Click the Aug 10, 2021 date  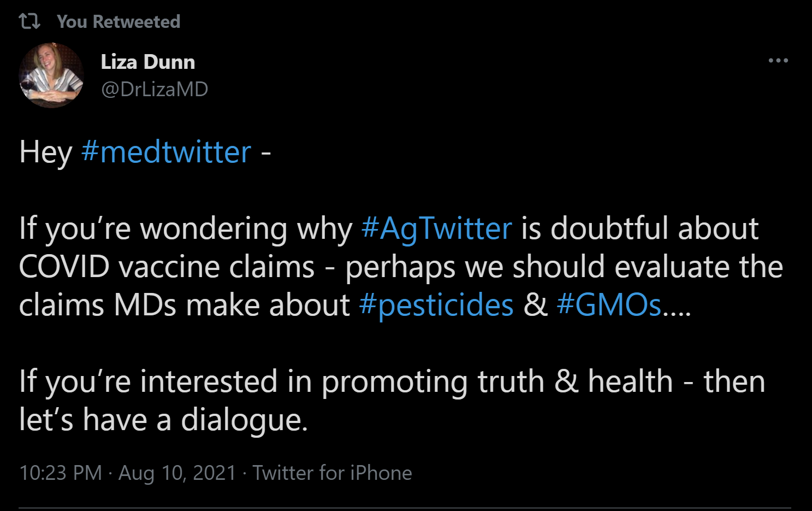coord(177,473)
